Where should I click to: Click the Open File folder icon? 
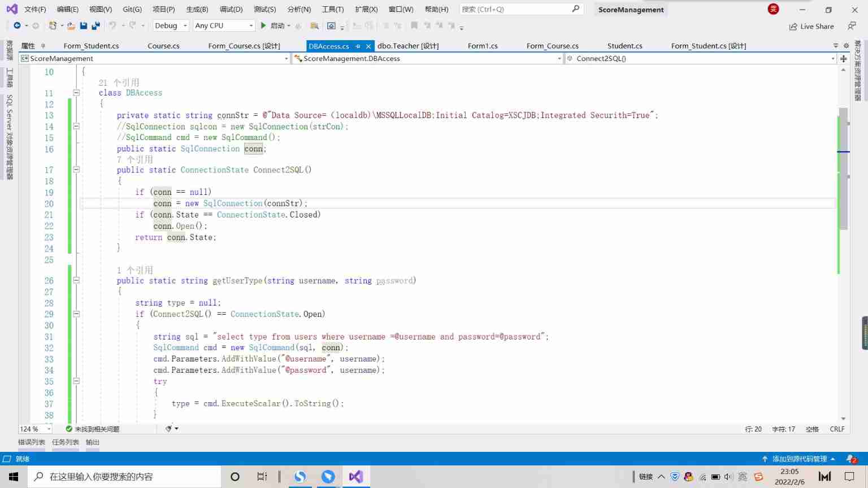(71, 25)
